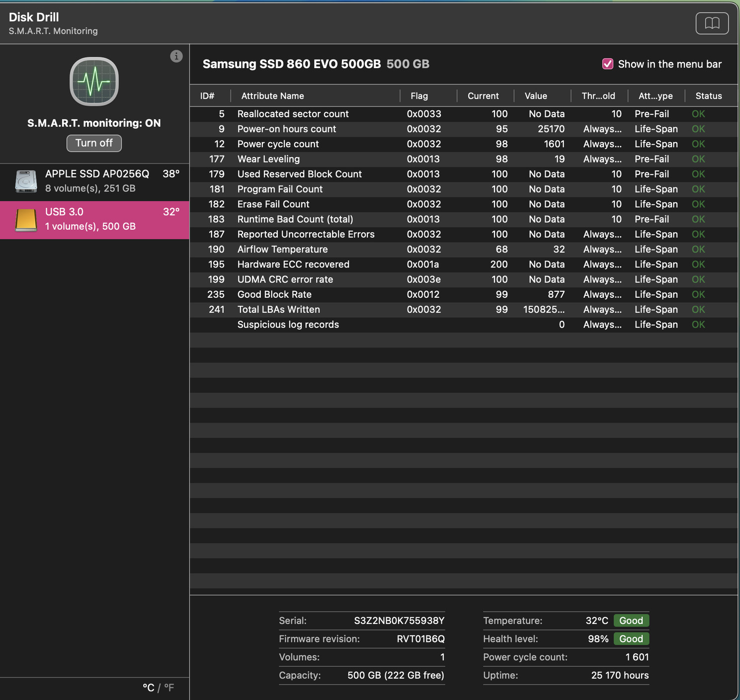The height and width of the screenshot is (700, 740).
Task: Open the book help icon
Action: [712, 23]
